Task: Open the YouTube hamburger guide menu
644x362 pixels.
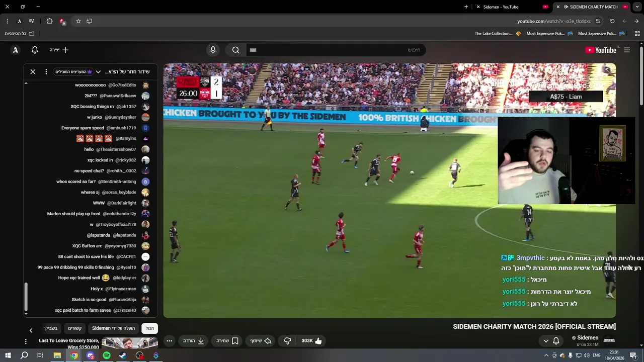Action: (627, 50)
